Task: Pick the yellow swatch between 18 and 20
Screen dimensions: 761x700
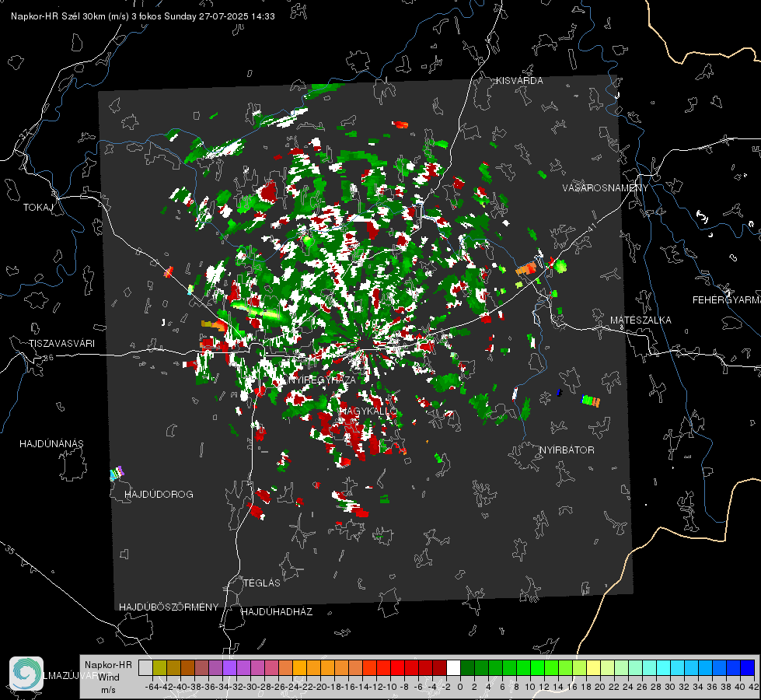Action: click(594, 667)
